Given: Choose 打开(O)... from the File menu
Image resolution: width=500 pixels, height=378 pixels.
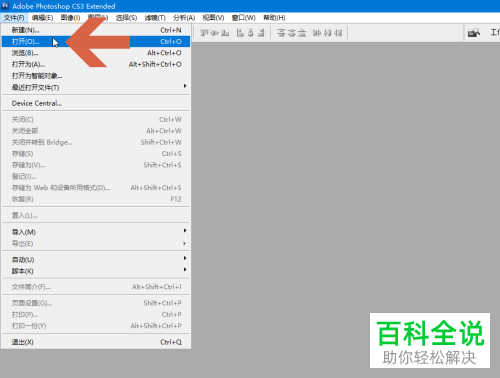Looking at the screenshot, I should click(96, 42).
